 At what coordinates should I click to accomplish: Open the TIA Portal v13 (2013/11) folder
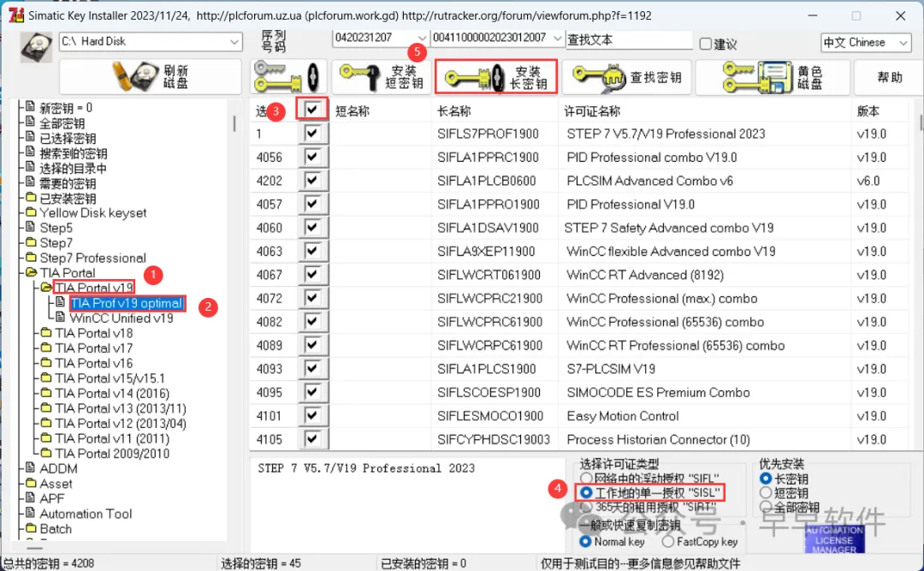click(121, 408)
